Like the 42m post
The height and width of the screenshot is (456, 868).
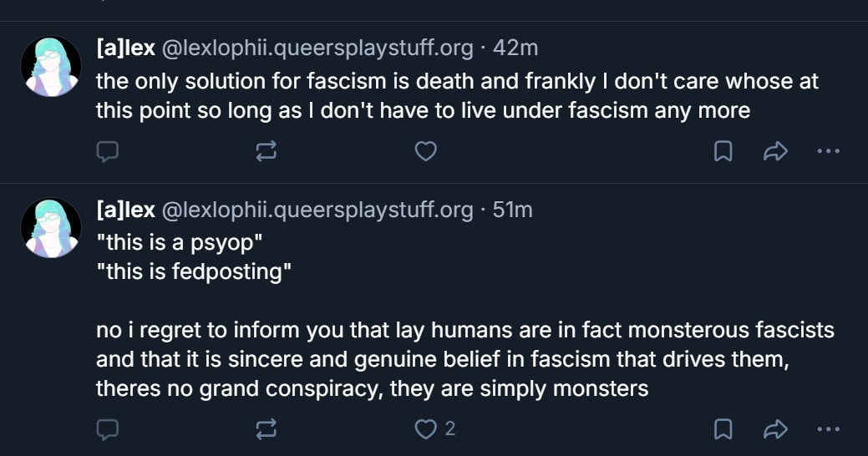(x=426, y=151)
